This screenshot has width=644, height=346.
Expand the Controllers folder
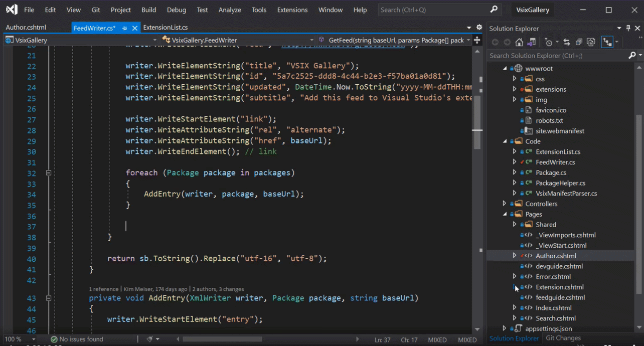click(505, 204)
